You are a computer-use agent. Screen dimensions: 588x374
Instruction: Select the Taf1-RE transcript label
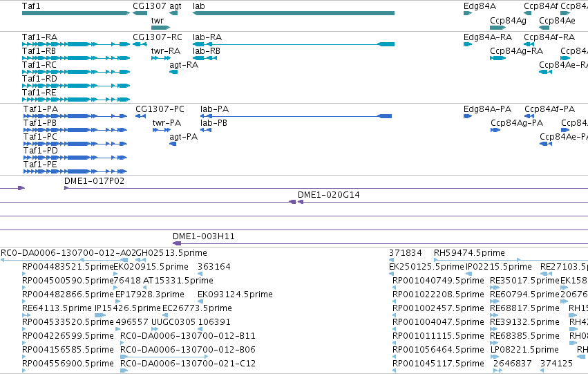[x=39, y=93]
